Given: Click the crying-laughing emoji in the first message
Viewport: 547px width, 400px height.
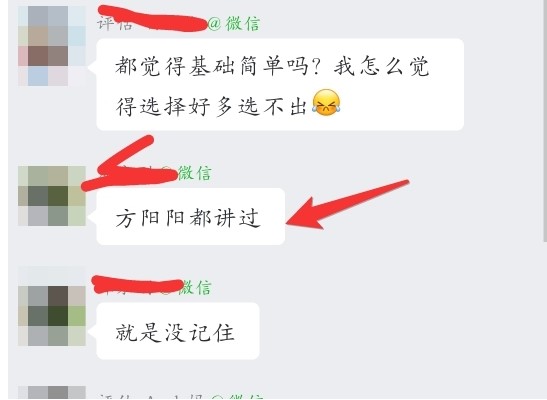Looking at the screenshot, I should click(x=326, y=103).
